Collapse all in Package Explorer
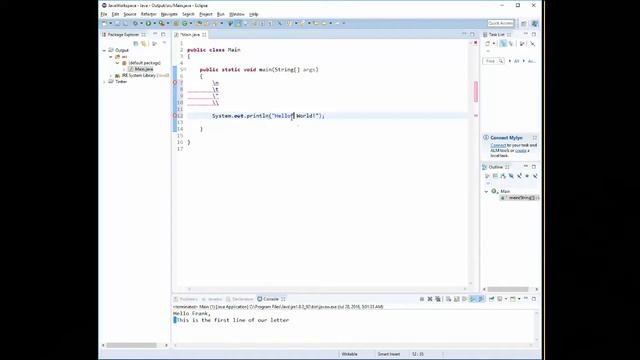This screenshot has width=640, height=360. click(x=136, y=43)
